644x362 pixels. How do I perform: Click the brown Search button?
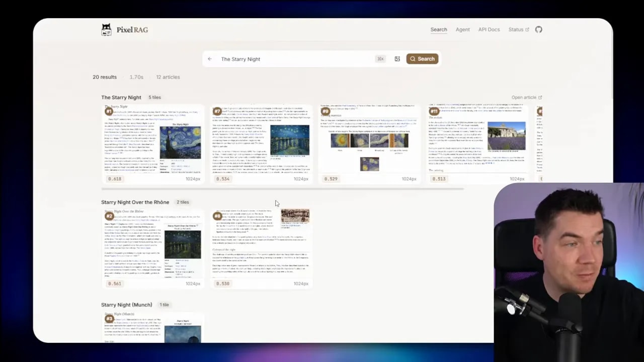point(422,59)
